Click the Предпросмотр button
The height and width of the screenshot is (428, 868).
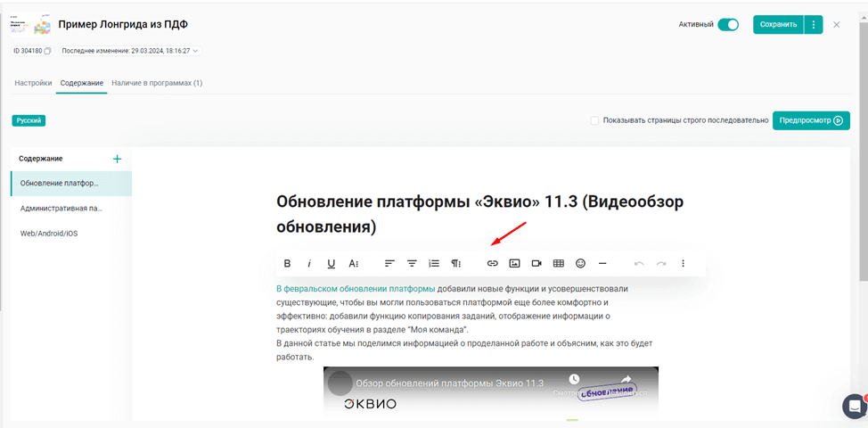point(811,120)
